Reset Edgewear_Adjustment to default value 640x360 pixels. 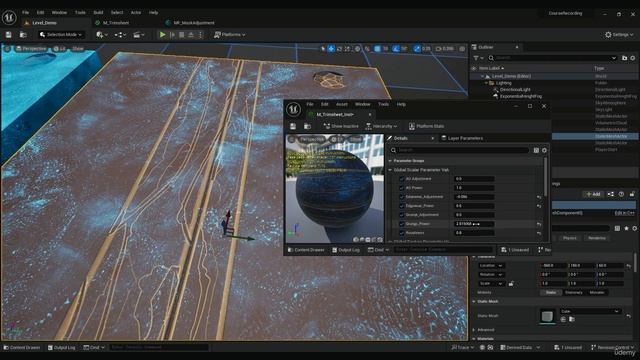(539, 197)
